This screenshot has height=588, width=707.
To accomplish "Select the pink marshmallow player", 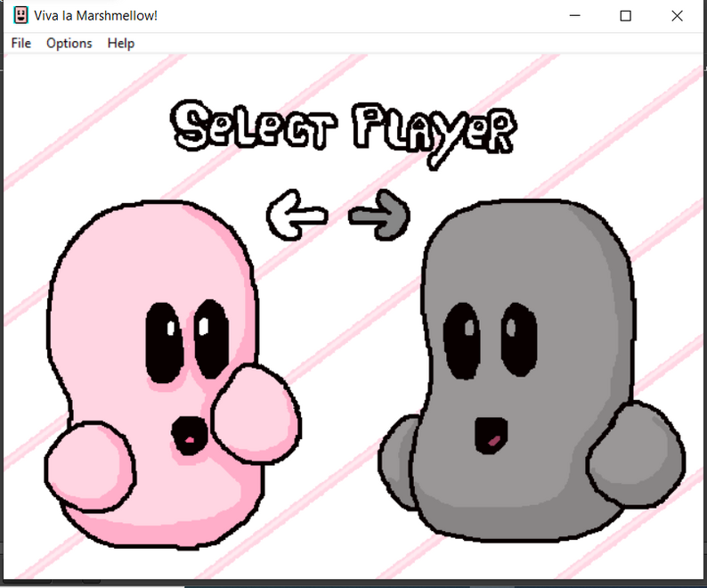I will point(173,374).
